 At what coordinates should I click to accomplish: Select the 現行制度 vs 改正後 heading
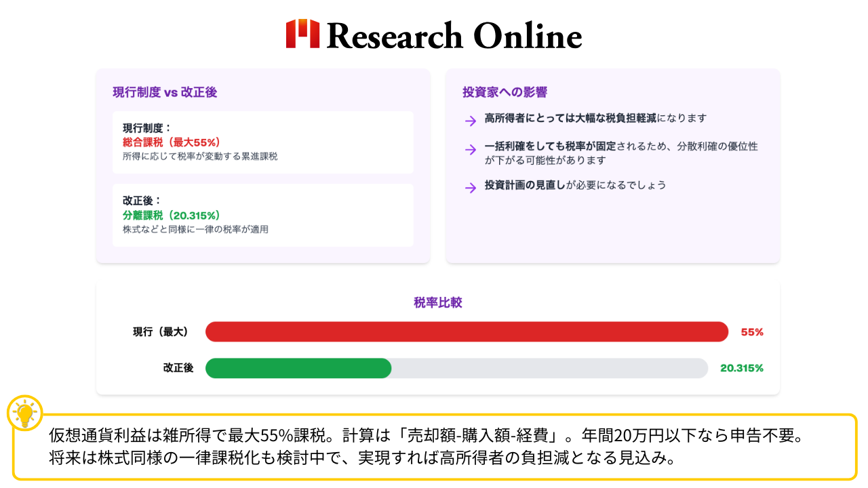tap(165, 92)
